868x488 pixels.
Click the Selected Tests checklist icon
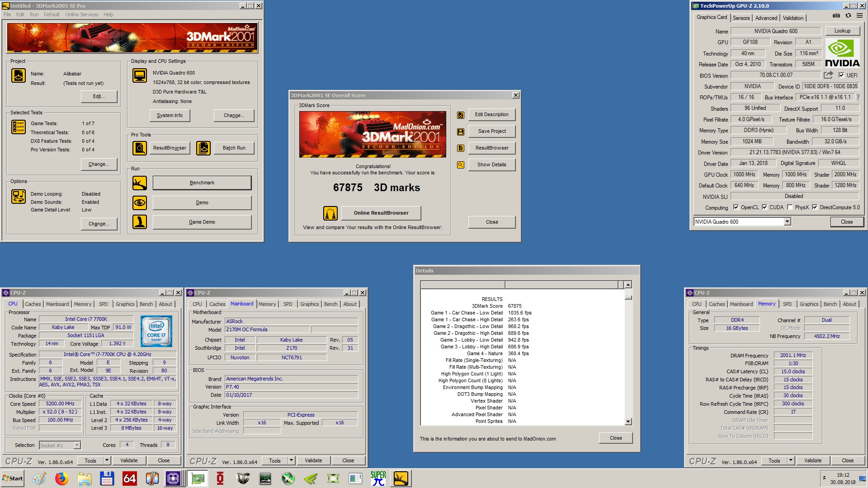click(19, 127)
